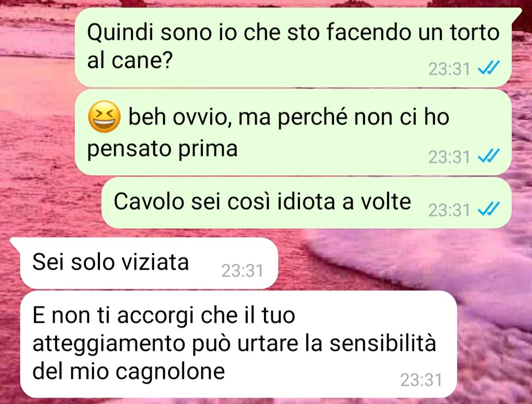Tap the text 'al cane?' in first bubble

click(x=130, y=61)
